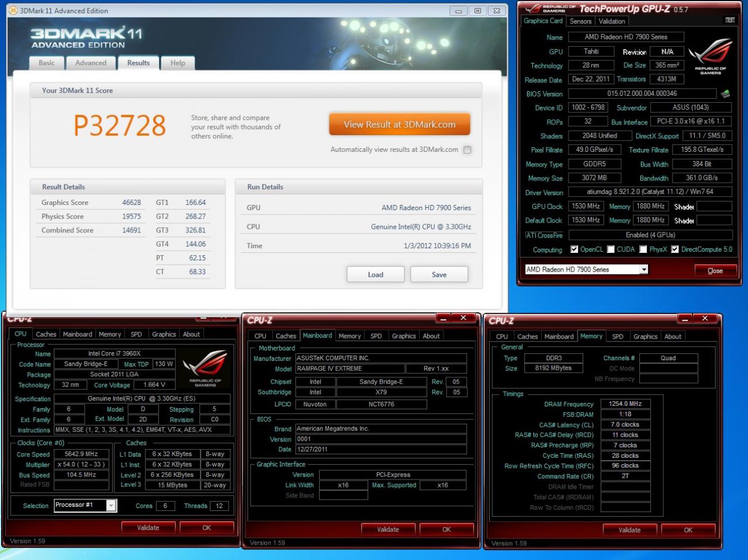Viewport: 748px width, 560px height.
Task: Open the Help tab in 3DMark
Action: (x=178, y=63)
